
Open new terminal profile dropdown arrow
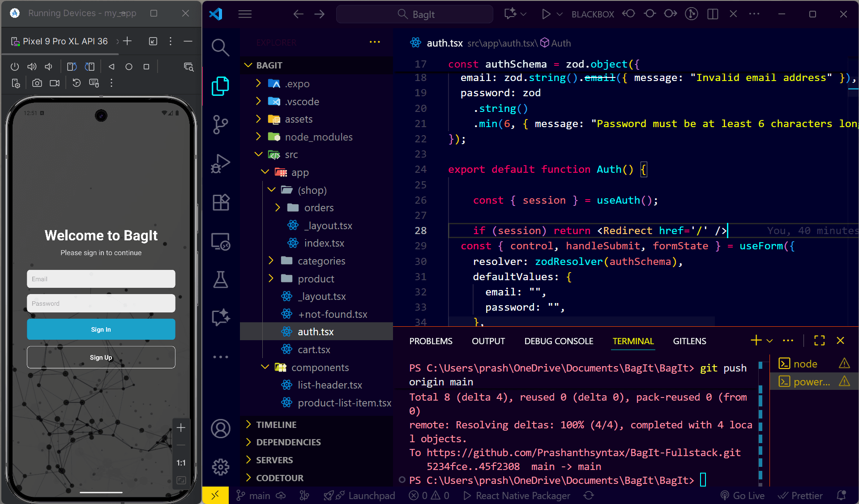point(769,341)
